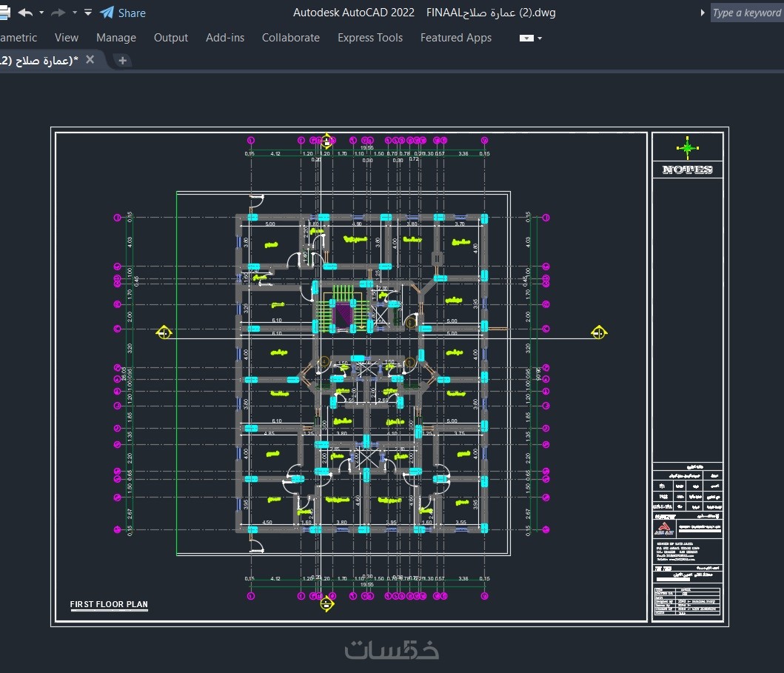This screenshot has width=784, height=673.
Task: Open the Express Tools ribbon tab
Action: (x=370, y=38)
